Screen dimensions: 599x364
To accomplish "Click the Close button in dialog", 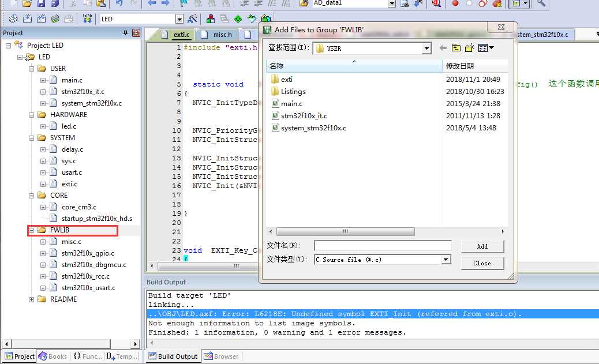I will coord(482,263).
